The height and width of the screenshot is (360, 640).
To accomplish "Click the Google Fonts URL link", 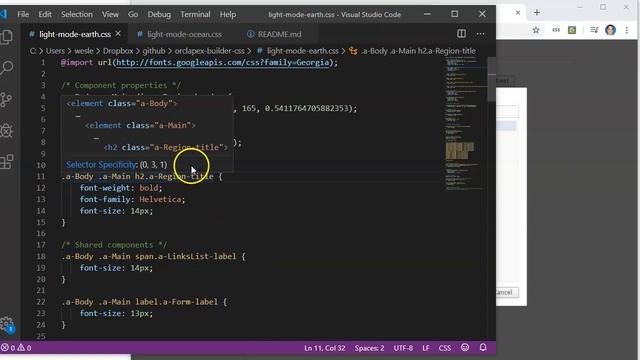I will (222, 62).
